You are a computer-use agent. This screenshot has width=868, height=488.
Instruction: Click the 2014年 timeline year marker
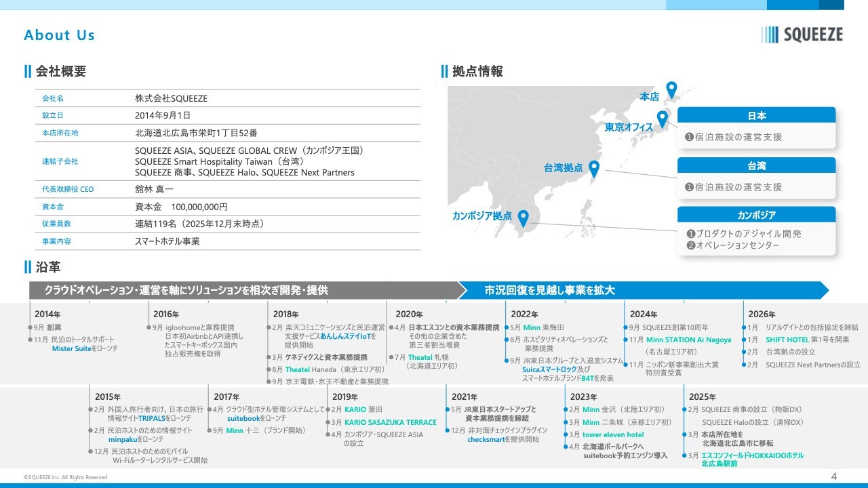(47, 314)
